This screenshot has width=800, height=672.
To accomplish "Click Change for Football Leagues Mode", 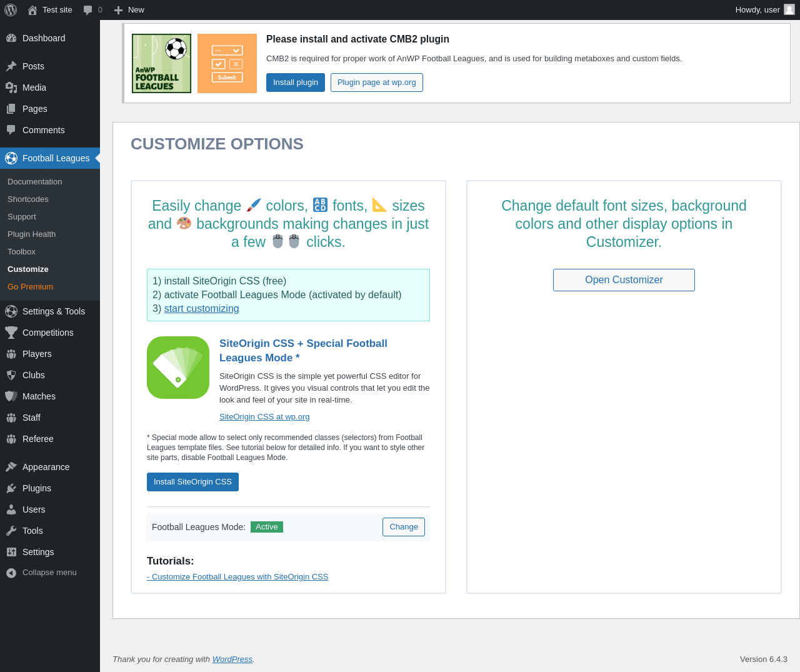I will (404, 527).
